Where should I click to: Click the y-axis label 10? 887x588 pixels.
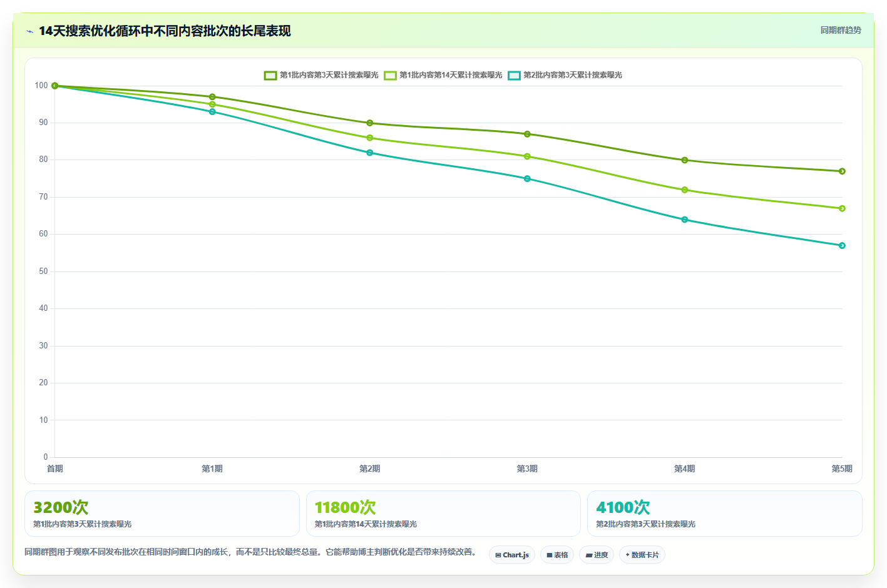click(x=43, y=420)
